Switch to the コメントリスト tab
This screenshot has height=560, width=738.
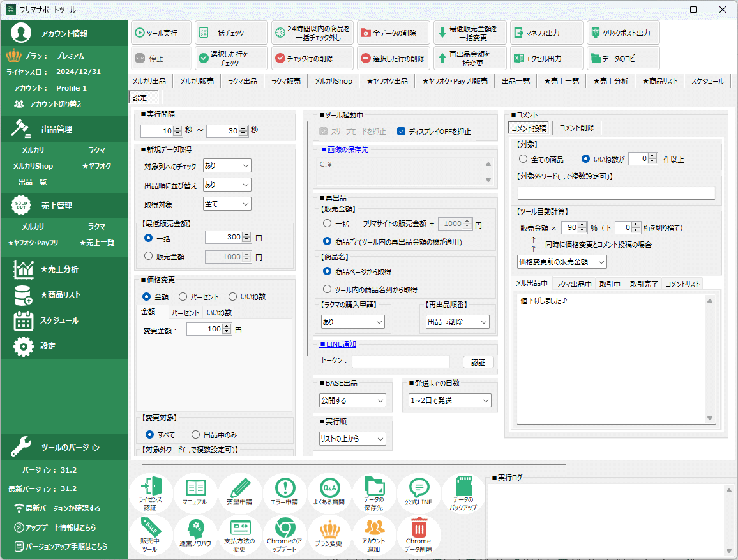point(683,284)
